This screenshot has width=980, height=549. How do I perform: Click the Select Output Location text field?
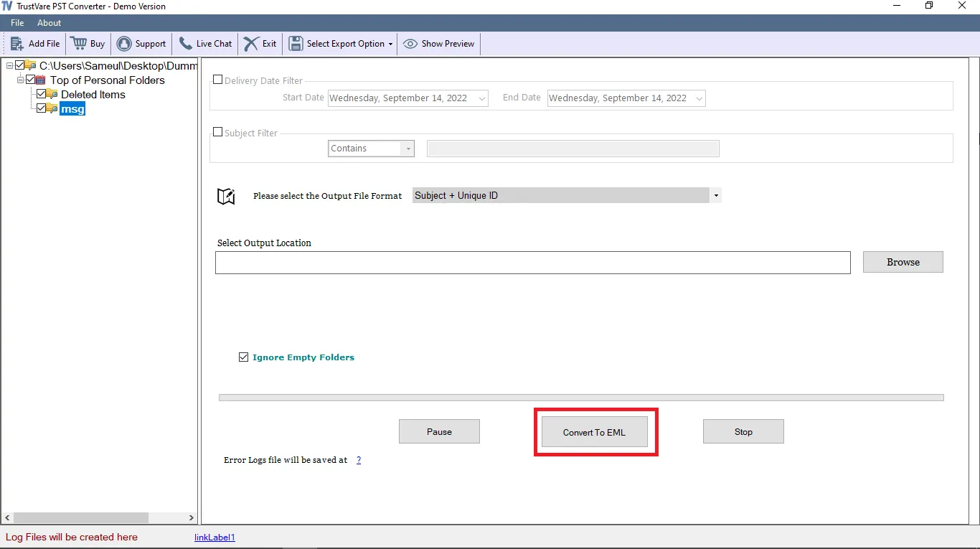pos(533,262)
